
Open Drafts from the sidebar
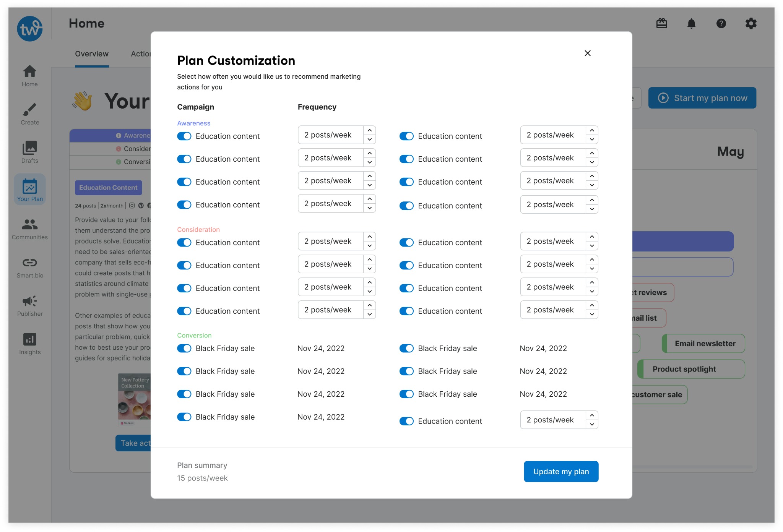pos(29,152)
